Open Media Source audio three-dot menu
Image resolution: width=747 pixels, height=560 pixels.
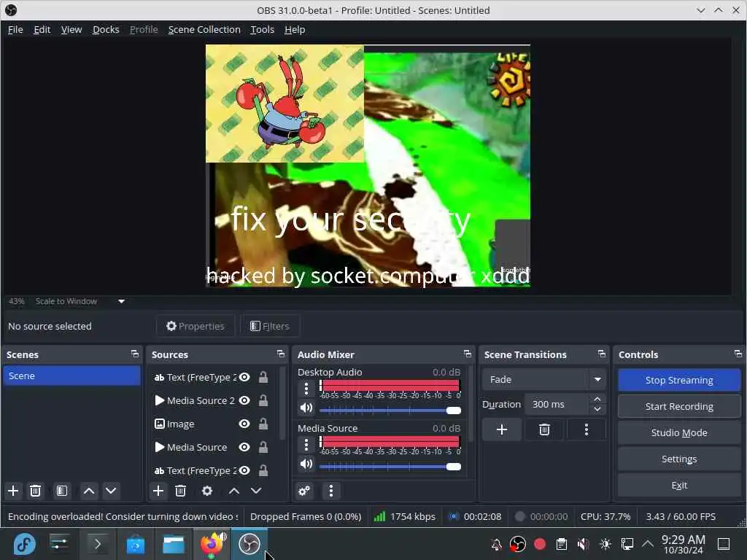[306, 446]
